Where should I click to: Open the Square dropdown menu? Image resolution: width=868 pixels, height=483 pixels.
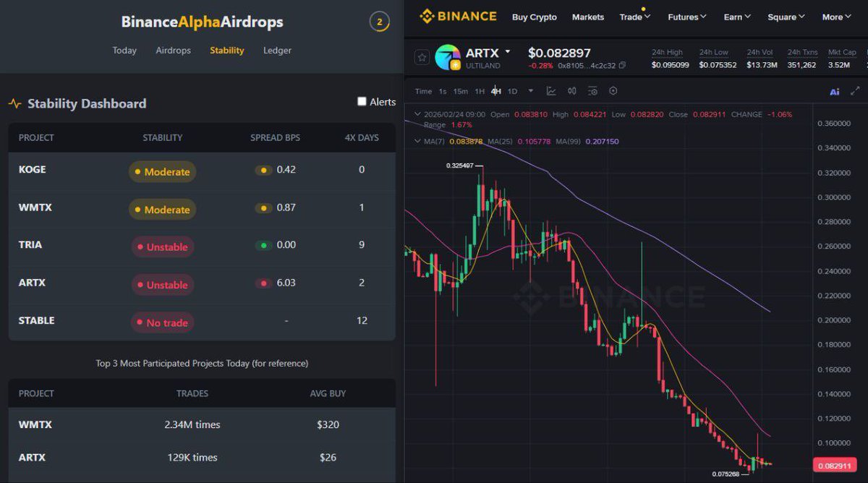click(786, 17)
